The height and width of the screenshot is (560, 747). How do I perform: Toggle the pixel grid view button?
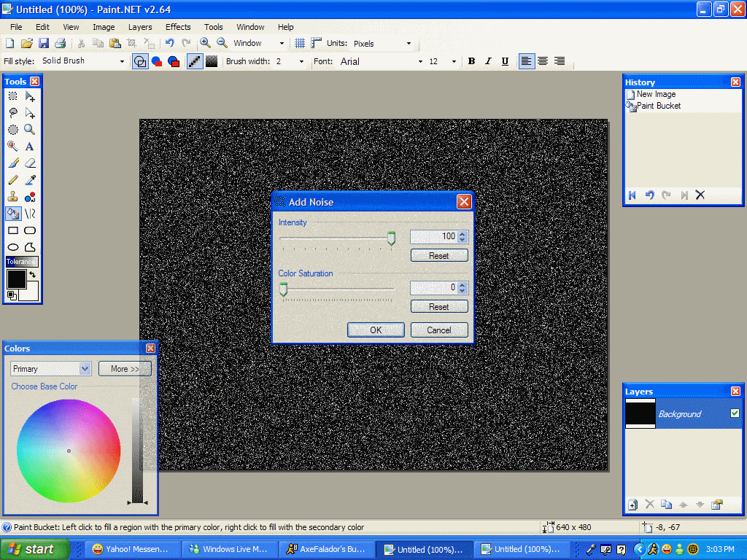coord(300,44)
